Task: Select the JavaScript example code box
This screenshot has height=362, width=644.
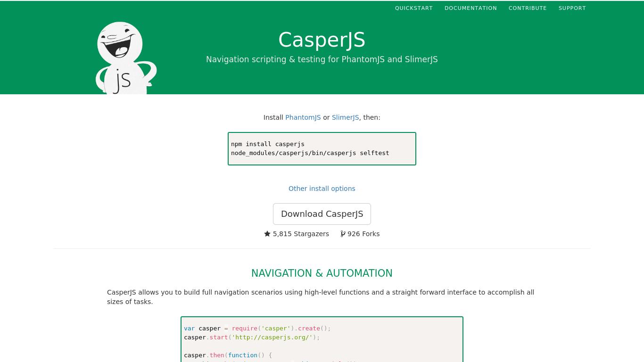Action: pos(322,338)
